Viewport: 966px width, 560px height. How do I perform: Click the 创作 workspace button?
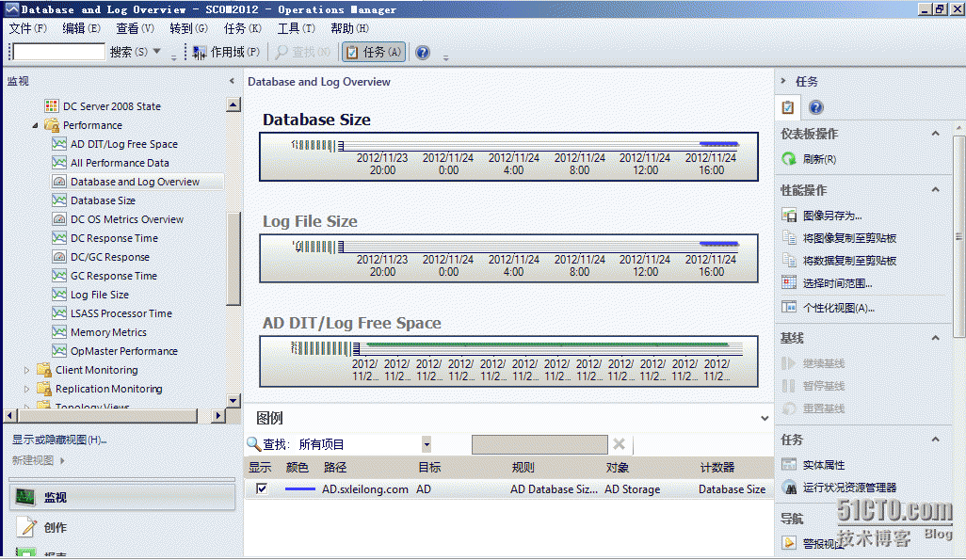[122, 527]
